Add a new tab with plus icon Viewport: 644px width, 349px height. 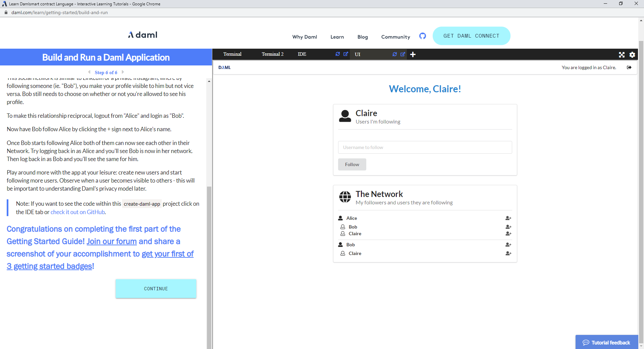(413, 54)
